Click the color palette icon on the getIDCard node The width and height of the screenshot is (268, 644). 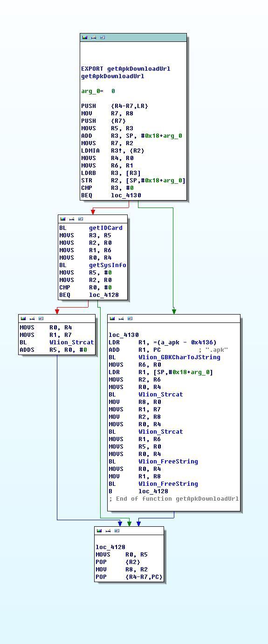point(63,219)
